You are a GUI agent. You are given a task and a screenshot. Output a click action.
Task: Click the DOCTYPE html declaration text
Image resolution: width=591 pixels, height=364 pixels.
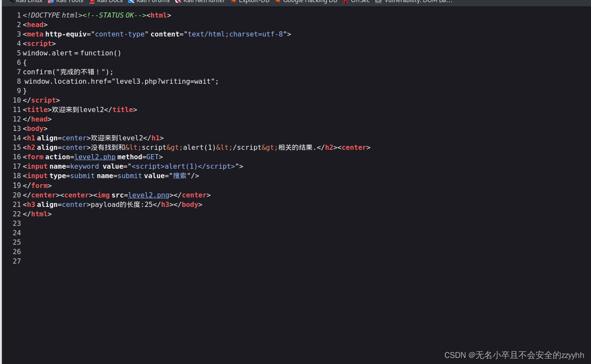[52, 15]
